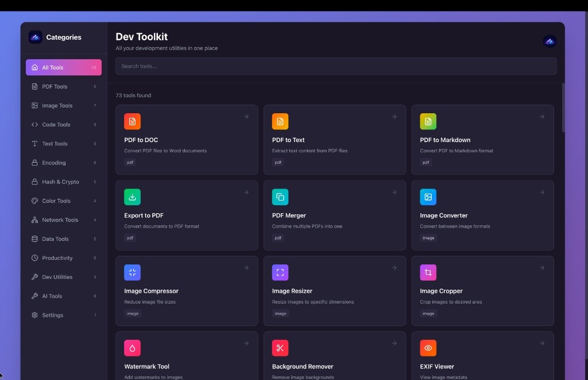This screenshot has height=380, width=588.
Task: Click the image tag on Image Converter
Action: (428, 237)
